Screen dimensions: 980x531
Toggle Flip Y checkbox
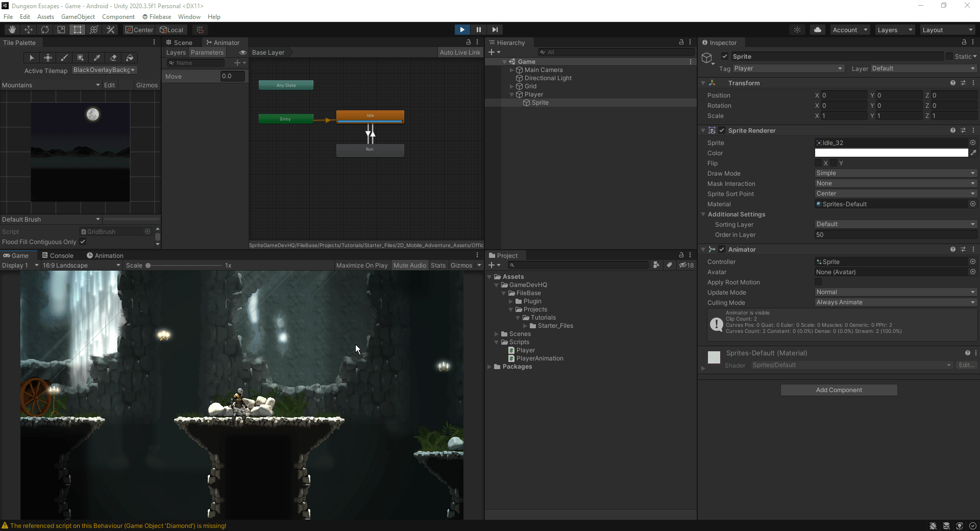coord(834,163)
